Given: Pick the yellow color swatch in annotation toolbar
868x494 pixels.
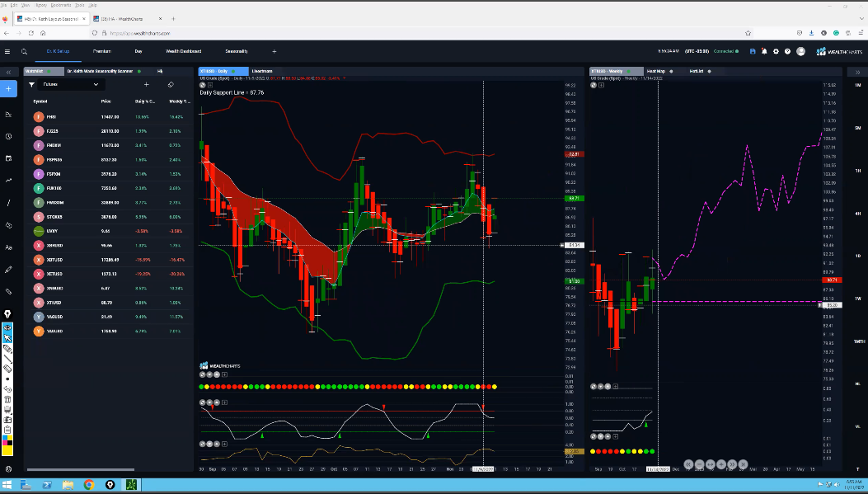Looking at the screenshot, I should [x=7, y=449].
